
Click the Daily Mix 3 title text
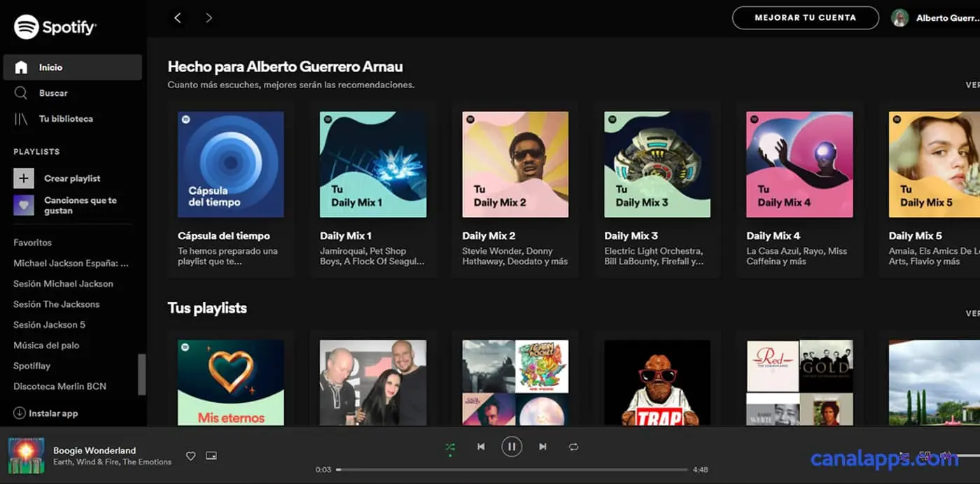pos(631,236)
